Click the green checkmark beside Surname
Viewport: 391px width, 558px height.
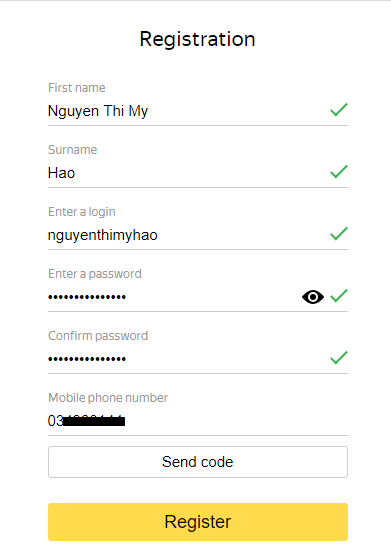[339, 172]
